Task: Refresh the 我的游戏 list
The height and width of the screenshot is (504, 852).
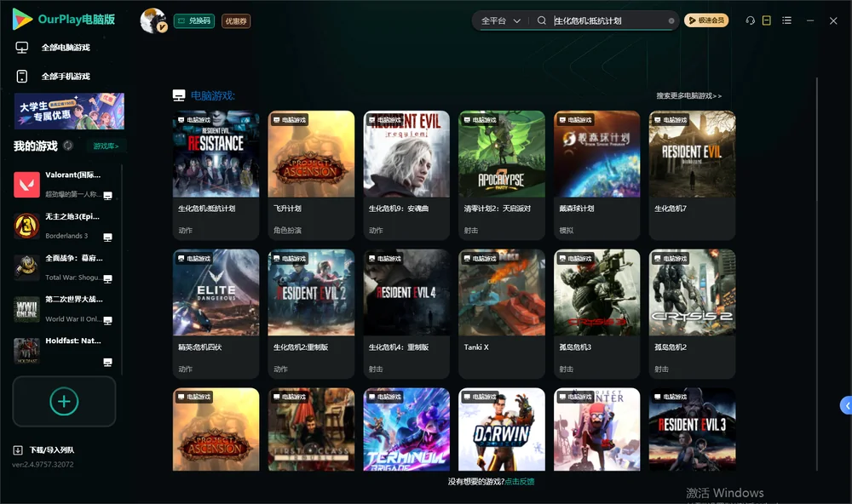Action: (68, 146)
